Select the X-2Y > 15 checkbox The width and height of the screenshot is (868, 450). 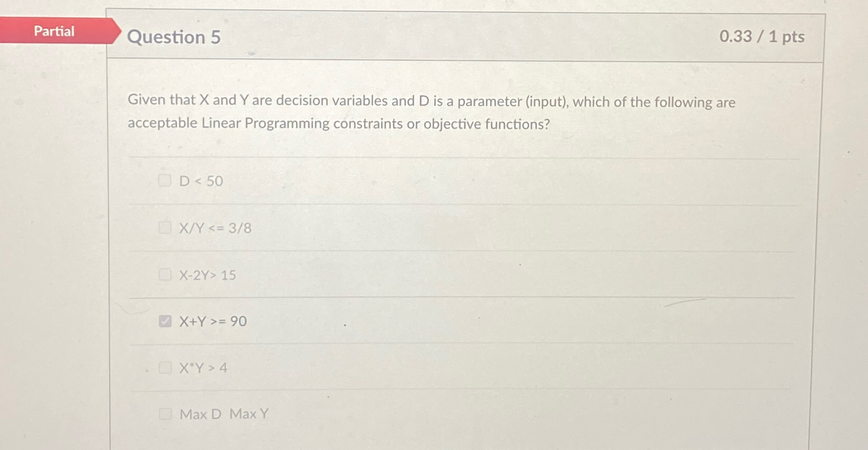click(165, 274)
